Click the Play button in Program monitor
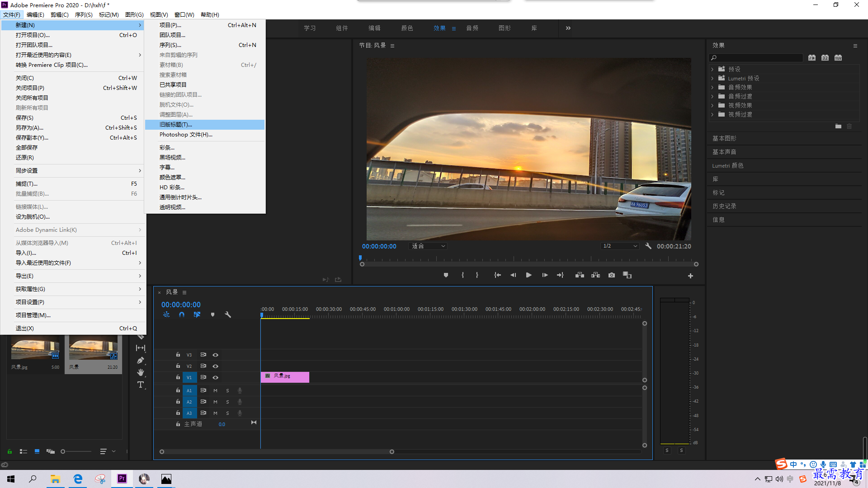 pyautogui.click(x=528, y=275)
